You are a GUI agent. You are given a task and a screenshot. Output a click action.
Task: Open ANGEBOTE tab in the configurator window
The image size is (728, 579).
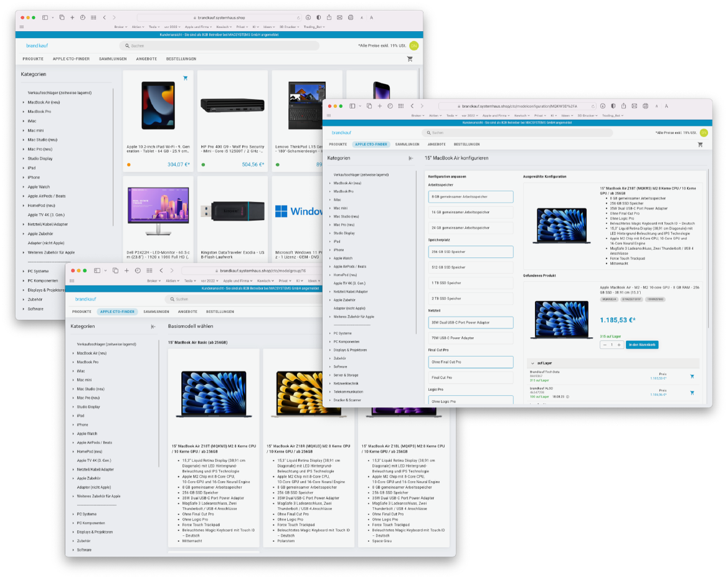coord(437,145)
